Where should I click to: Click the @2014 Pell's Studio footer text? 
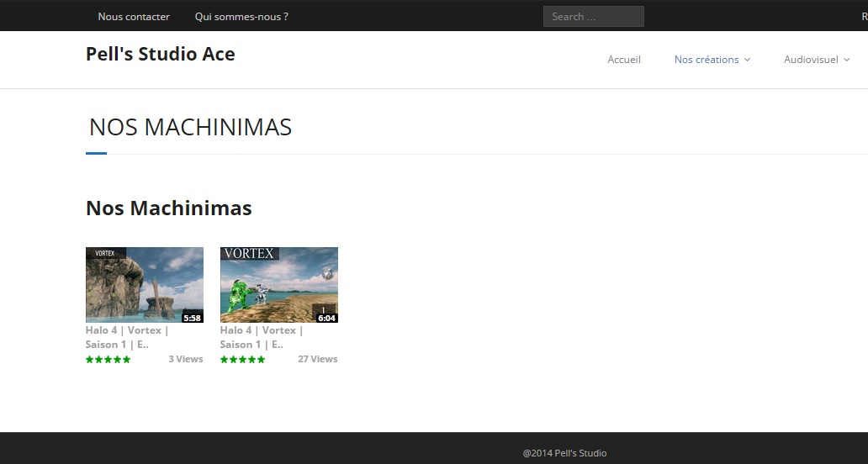tap(564, 453)
